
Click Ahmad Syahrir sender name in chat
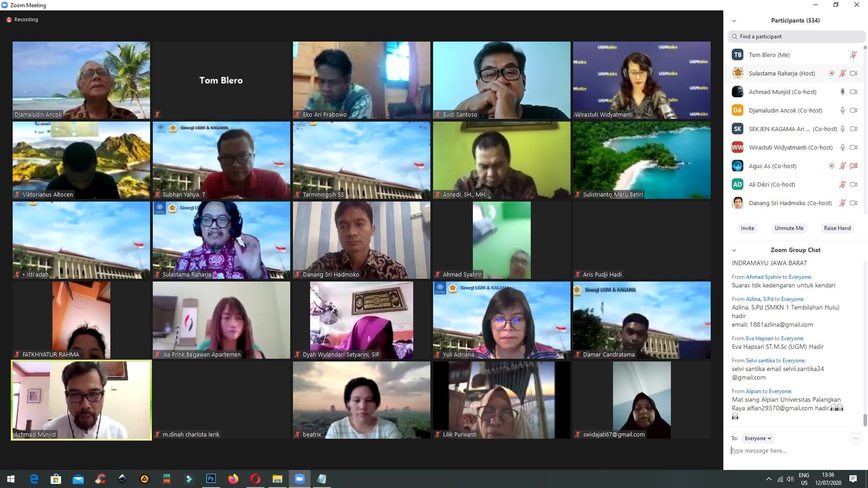(763, 277)
